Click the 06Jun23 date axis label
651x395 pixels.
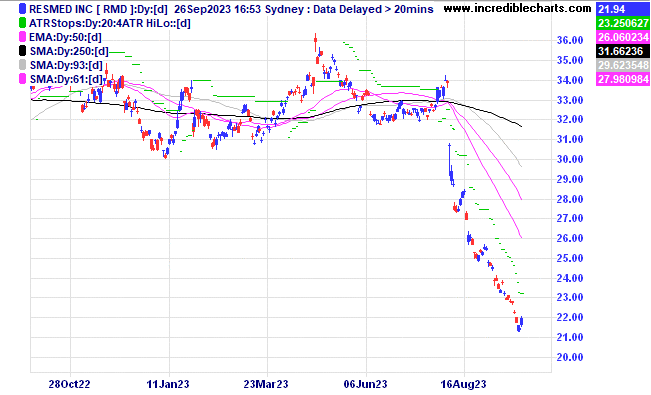coord(365,384)
